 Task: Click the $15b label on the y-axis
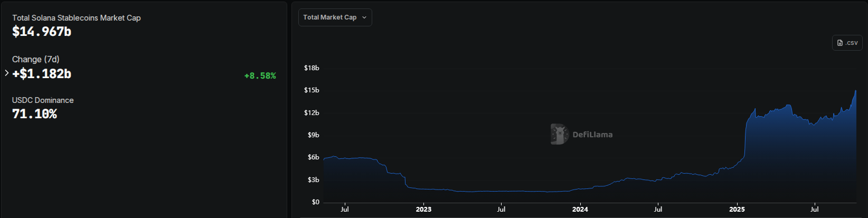[312, 90]
